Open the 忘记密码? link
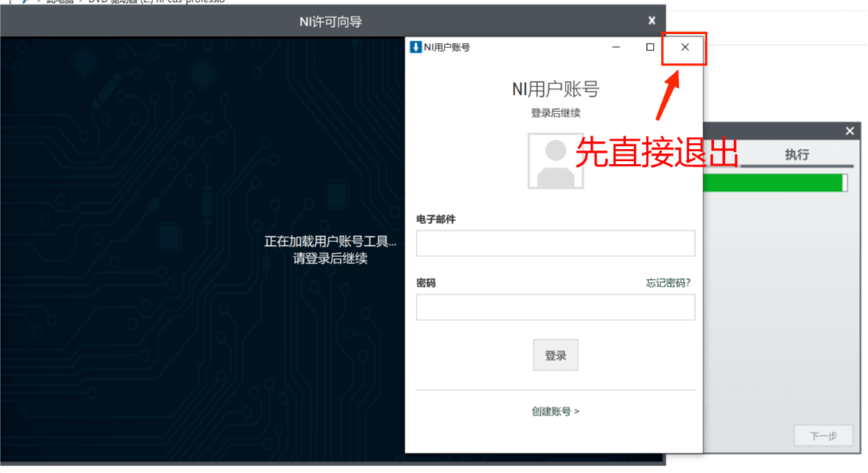 point(668,283)
